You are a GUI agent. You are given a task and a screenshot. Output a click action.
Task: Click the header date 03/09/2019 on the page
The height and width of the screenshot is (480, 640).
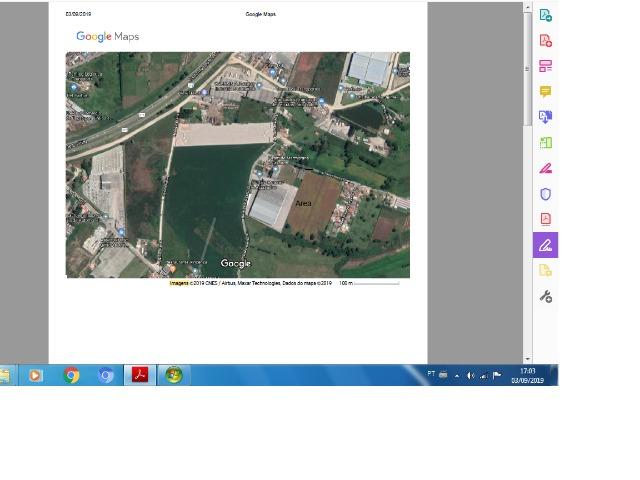[x=78, y=14]
